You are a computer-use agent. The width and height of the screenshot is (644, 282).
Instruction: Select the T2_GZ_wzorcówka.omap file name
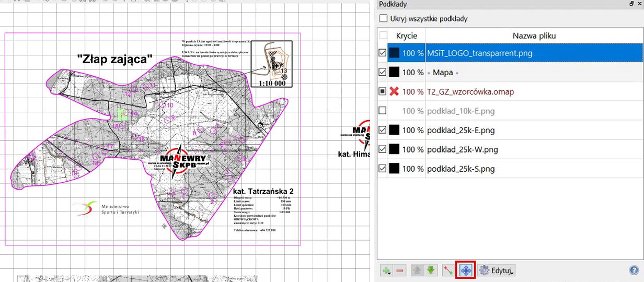(470, 91)
